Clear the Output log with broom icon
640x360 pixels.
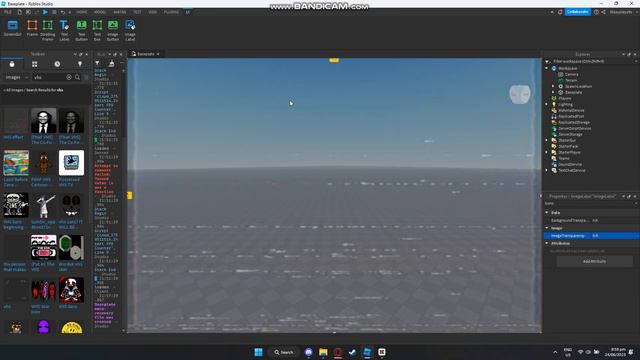coord(111,63)
